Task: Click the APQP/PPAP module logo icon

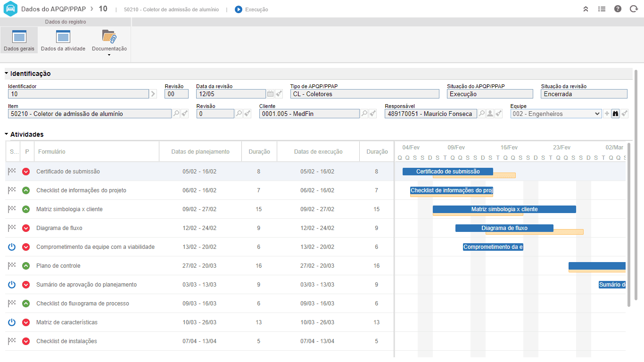Action: (x=10, y=9)
